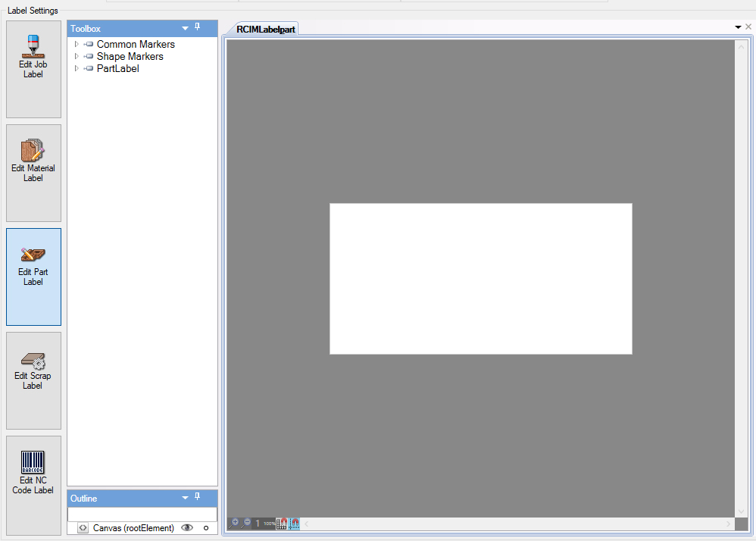Select Canvas (rootElement) in Outline
The height and width of the screenshot is (541, 756).
[x=133, y=528]
